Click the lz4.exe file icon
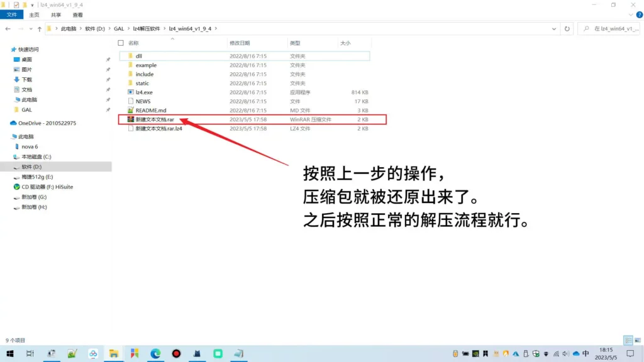The width and height of the screenshot is (644, 362). [131, 92]
